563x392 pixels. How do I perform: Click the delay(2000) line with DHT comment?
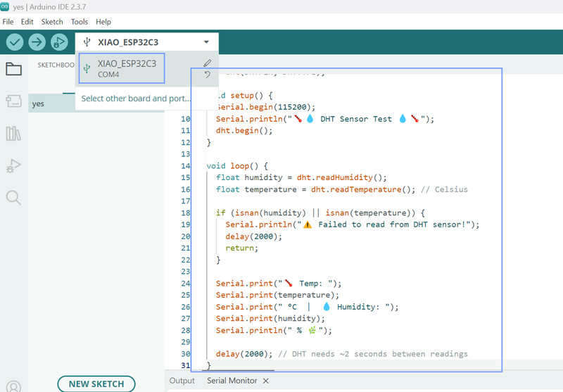click(x=342, y=354)
